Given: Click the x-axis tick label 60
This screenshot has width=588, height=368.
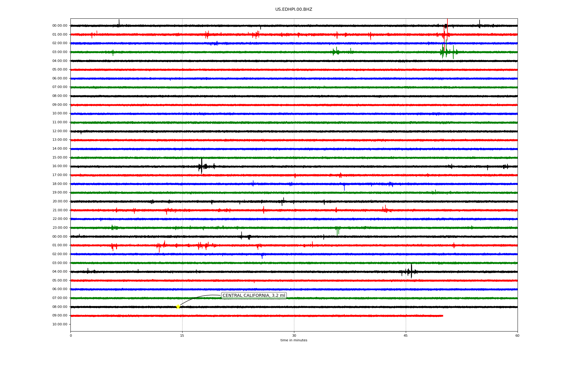Looking at the screenshot, I should click(x=517, y=335).
